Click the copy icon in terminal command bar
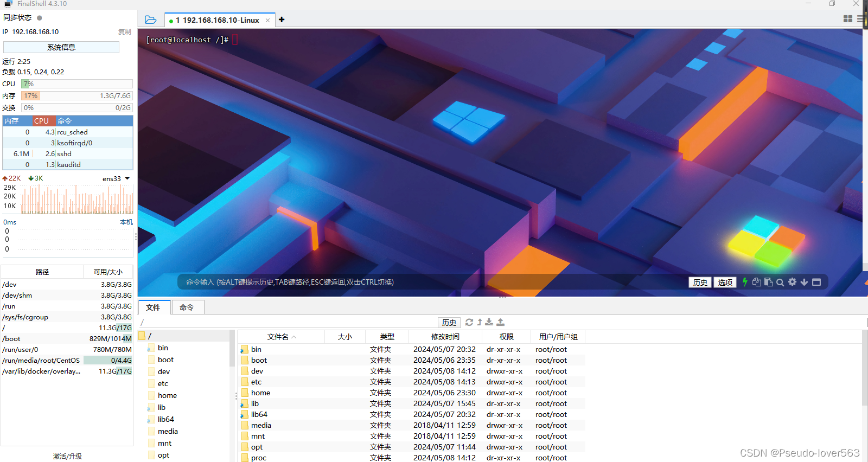 757,282
